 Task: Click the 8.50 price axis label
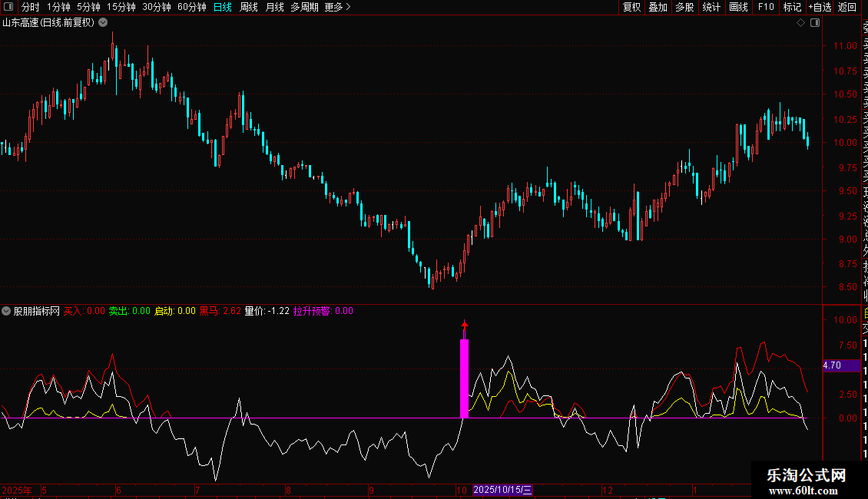tap(847, 287)
